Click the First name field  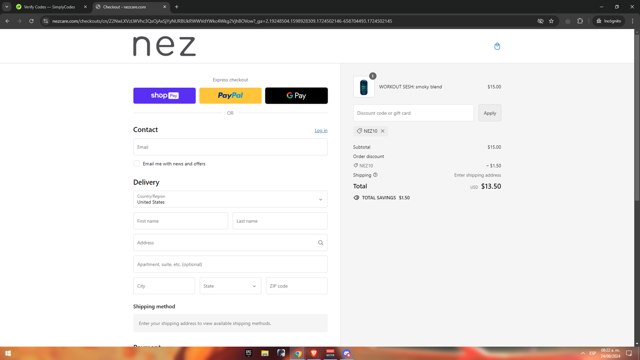[180, 221]
